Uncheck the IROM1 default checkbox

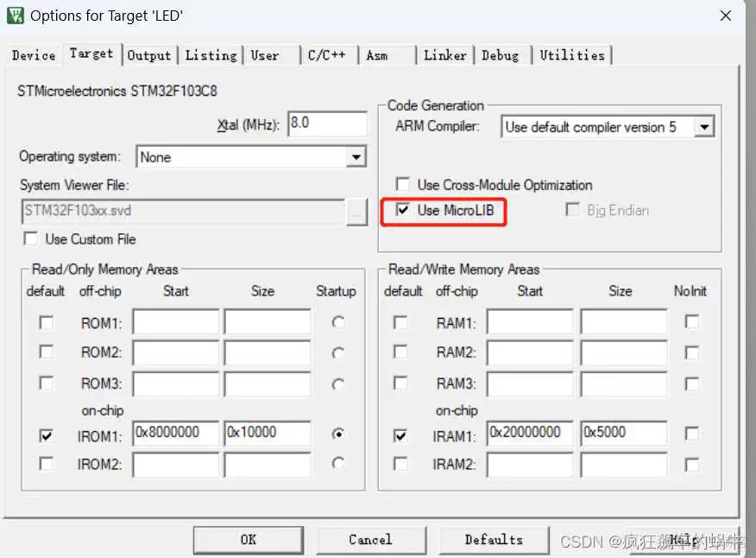point(46,436)
